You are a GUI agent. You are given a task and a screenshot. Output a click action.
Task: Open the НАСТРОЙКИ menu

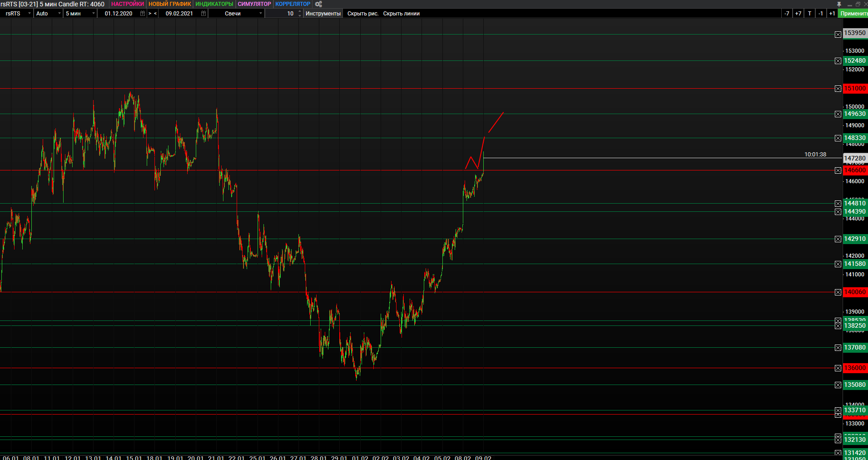click(x=127, y=4)
